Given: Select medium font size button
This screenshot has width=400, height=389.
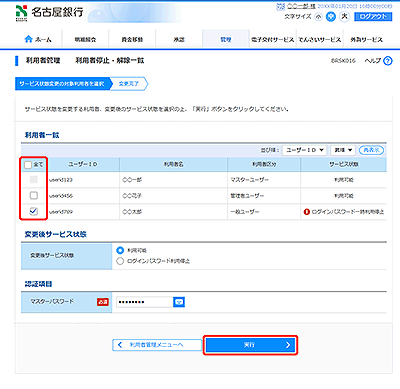Looking at the screenshot, I should coord(331,16).
